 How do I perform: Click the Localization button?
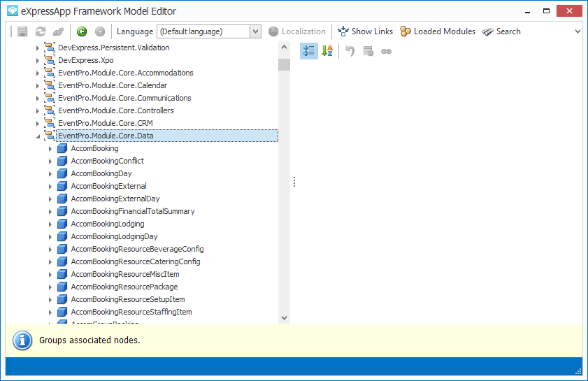click(x=297, y=31)
